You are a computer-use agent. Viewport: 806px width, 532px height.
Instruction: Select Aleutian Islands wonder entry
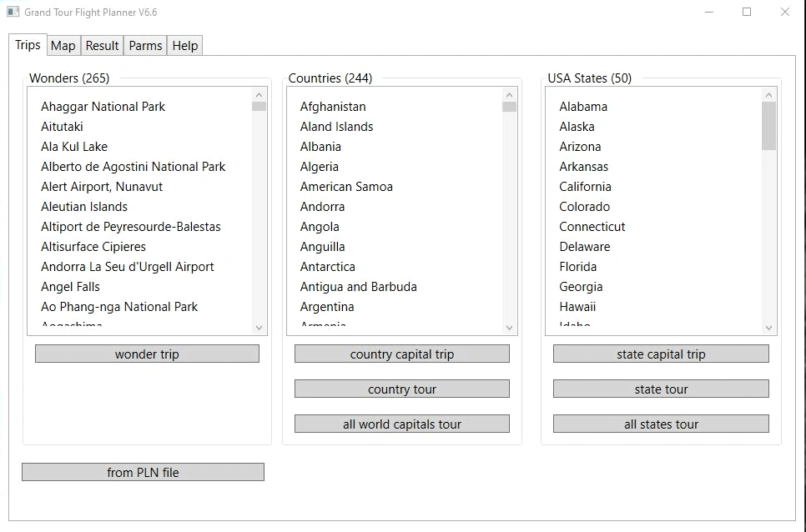pos(84,207)
